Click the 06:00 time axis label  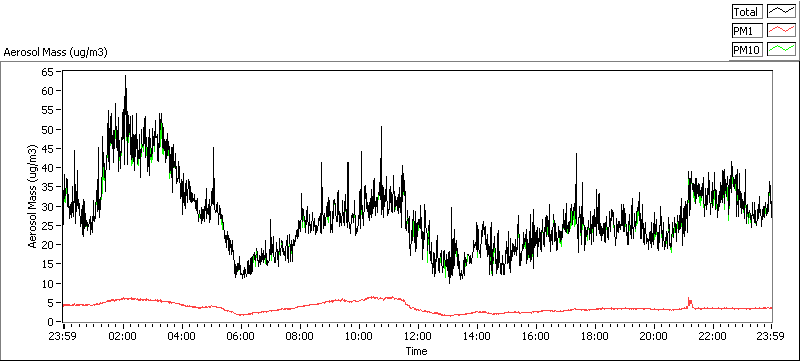pyautogui.click(x=241, y=337)
